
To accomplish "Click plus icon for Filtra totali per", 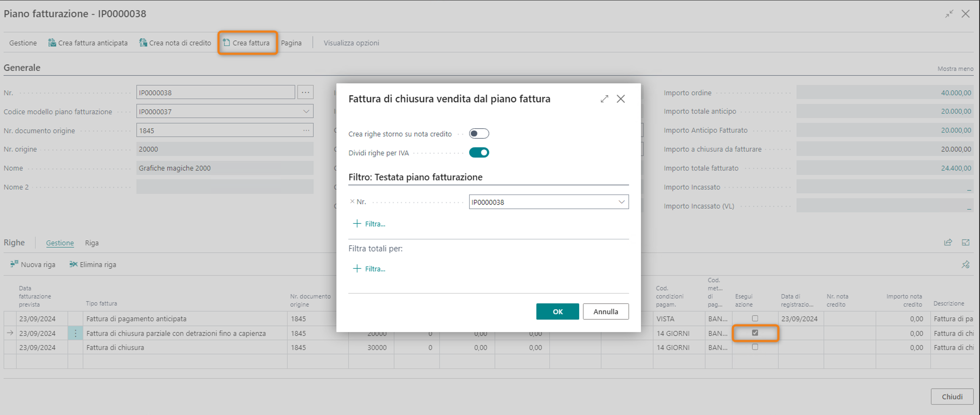I will pyautogui.click(x=357, y=268).
